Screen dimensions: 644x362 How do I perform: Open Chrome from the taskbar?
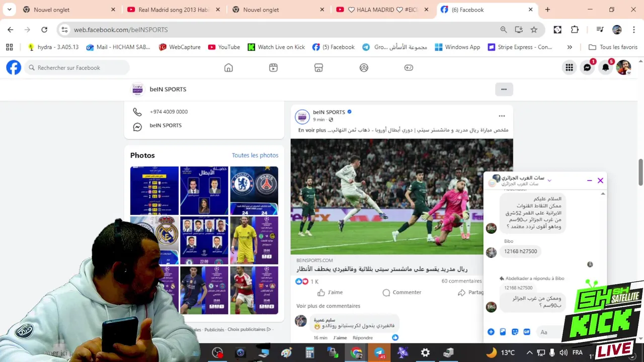tap(356, 353)
